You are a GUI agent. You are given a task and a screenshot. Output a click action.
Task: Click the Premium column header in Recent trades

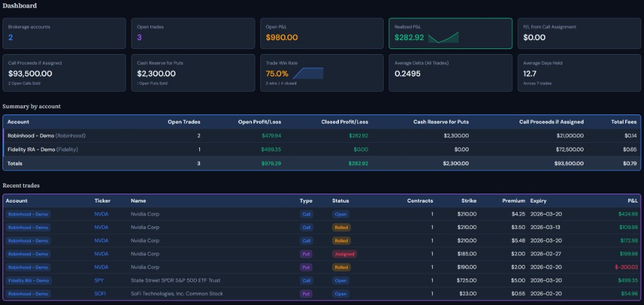tap(513, 201)
